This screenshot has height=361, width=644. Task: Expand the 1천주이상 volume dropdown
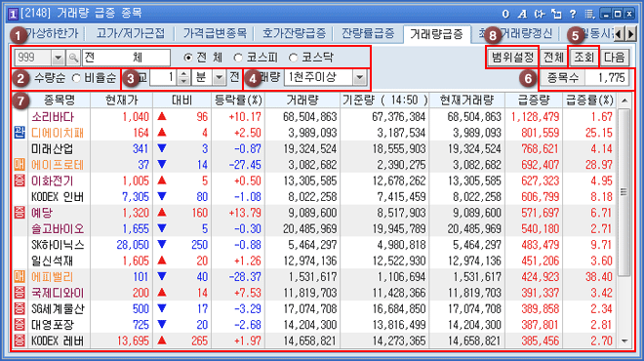pyautogui.click(x=359, y=77)
